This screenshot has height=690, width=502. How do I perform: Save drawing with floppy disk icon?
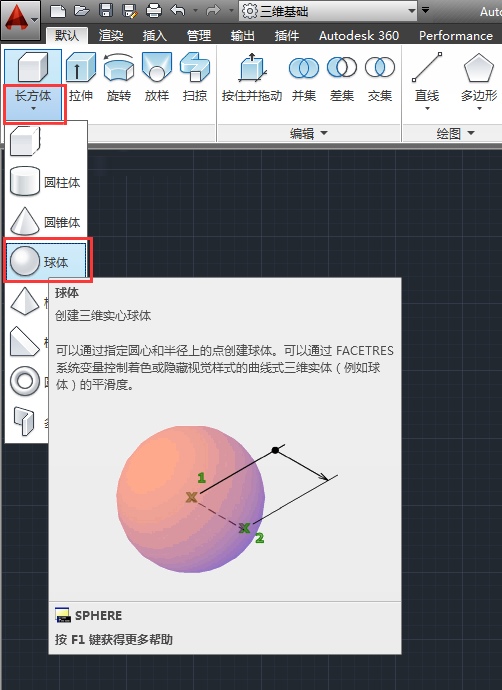point(106,11)
